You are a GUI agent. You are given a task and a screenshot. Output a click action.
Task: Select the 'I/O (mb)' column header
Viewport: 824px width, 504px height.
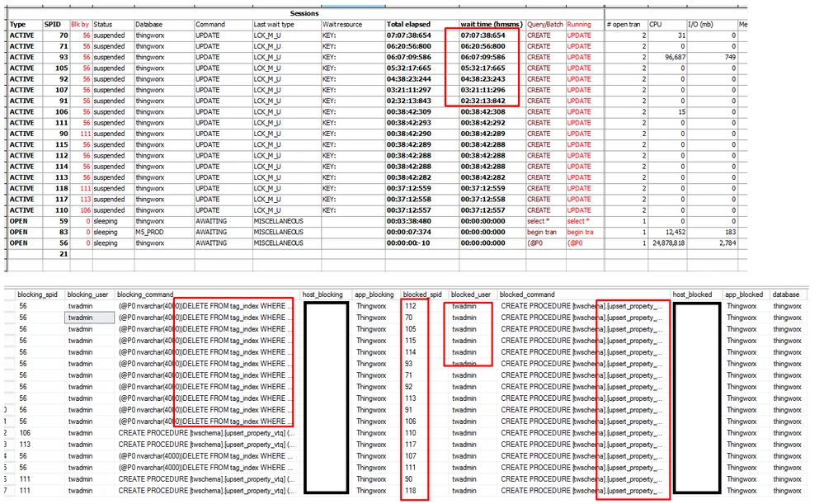[x=701, y=24]
